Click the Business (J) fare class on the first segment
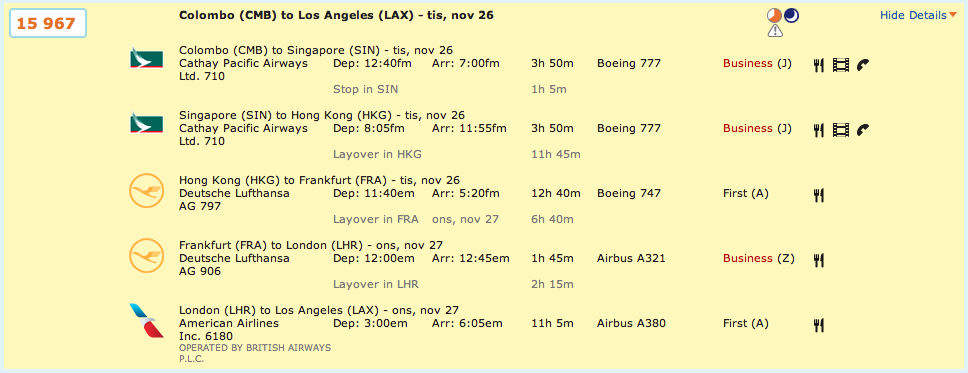Viewport: 968px width, 373px height. click(x=759, y=64)
